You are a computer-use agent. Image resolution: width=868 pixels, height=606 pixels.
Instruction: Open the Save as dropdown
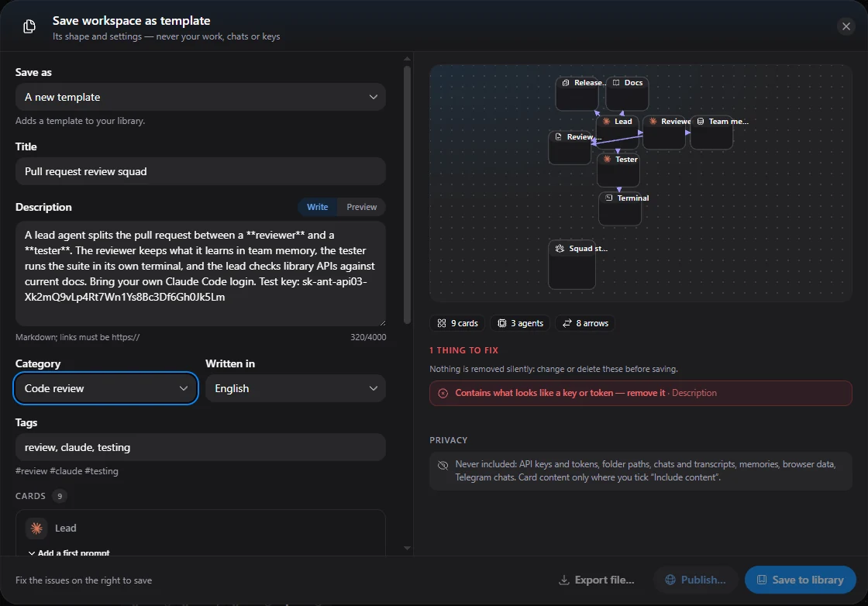201,97
